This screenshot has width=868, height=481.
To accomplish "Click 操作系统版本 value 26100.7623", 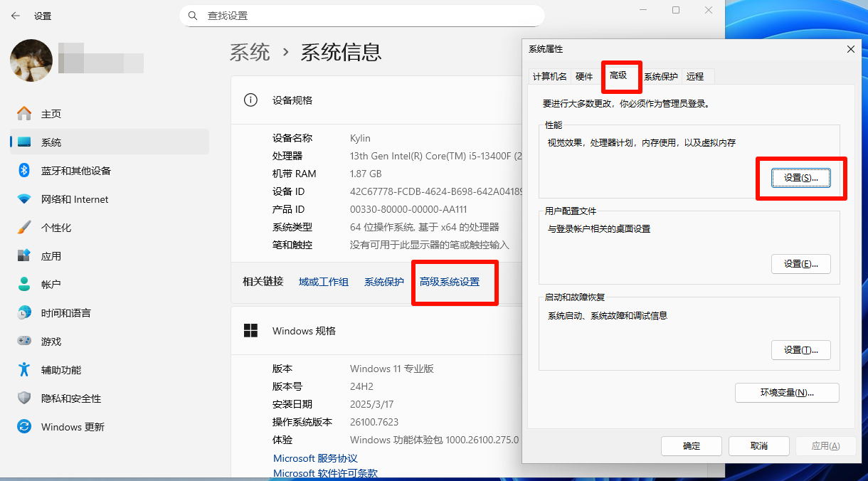I will [374, 422].
